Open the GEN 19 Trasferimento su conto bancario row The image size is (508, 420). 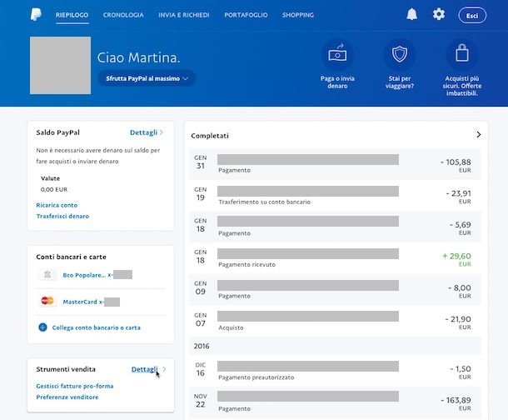335,195
